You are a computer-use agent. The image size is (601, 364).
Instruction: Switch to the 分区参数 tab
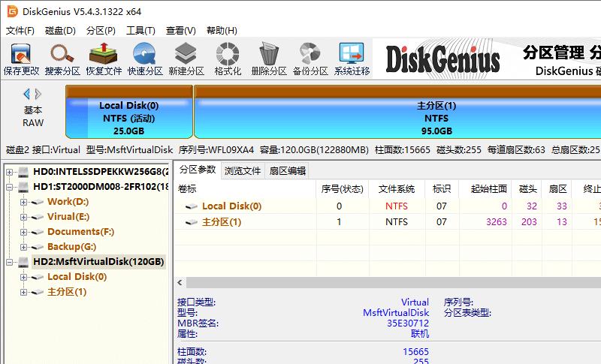coord(198,170)
